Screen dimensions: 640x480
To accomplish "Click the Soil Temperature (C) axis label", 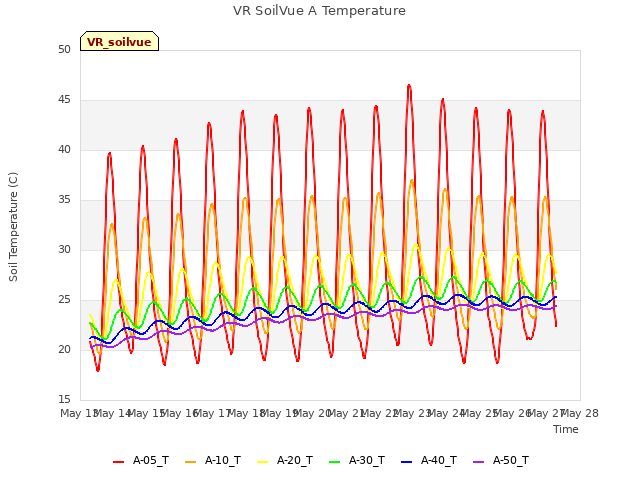I will click(x=13, y=227).
